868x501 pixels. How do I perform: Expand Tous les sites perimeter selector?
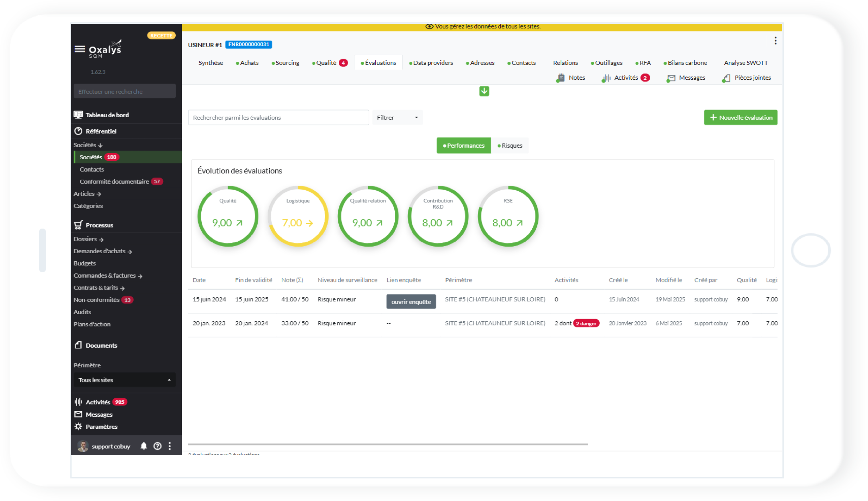124,380
